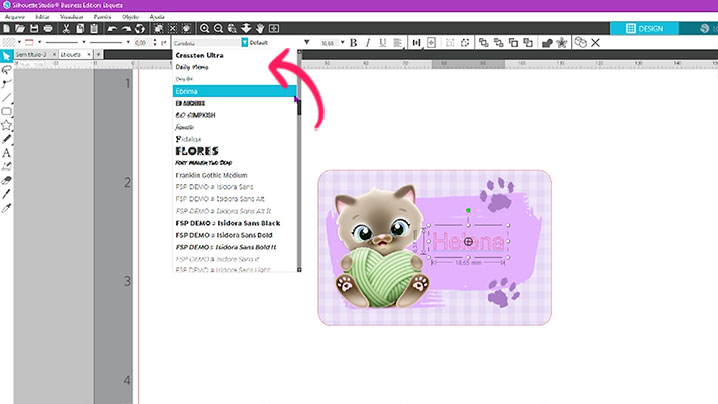
Task: Select the Text tool in left toolbar
Action: coord(7,153)
